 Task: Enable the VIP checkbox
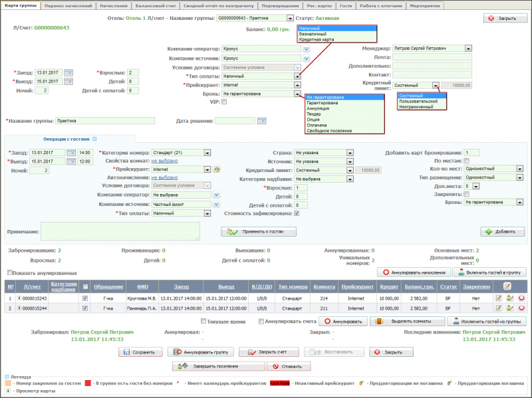223,102
